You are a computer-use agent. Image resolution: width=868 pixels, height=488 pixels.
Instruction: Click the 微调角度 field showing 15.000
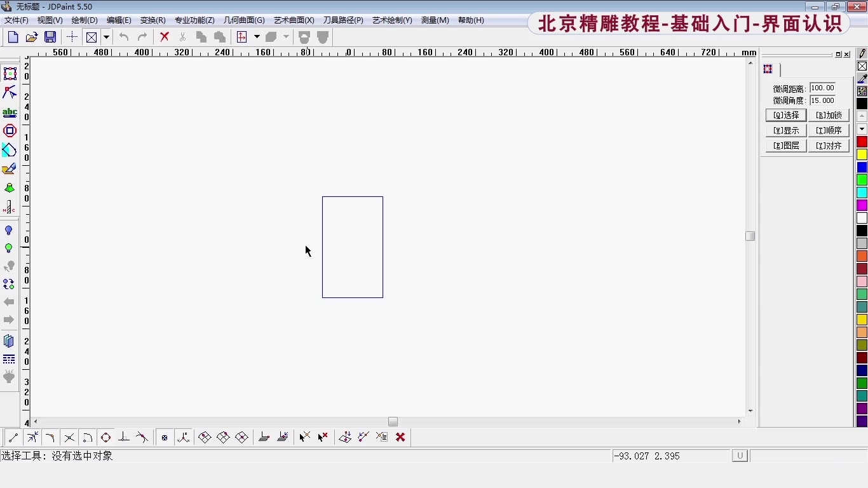coord(823,100)
